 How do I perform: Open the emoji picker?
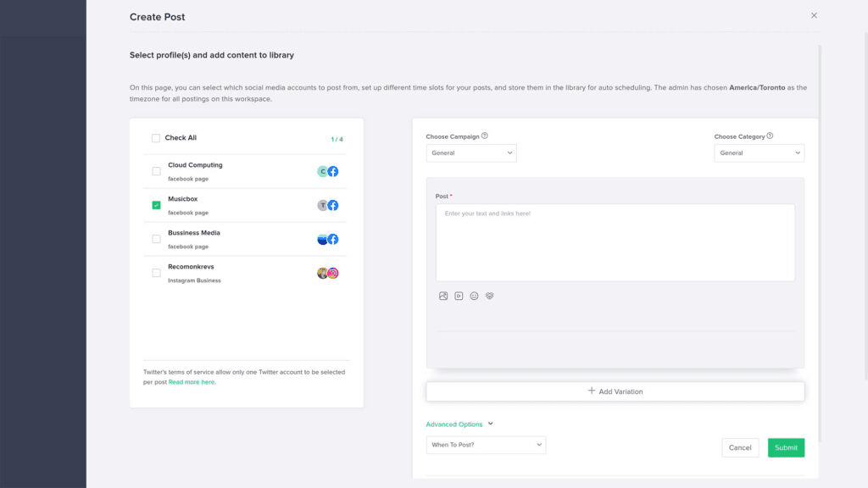(474, 296)
